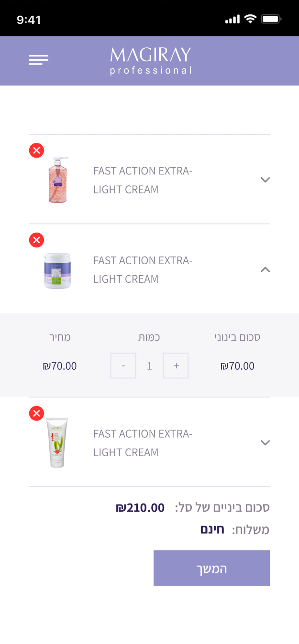The image size is (299, 644).
Task: Increase quantity with the plus button
Action: pos(176,366)
